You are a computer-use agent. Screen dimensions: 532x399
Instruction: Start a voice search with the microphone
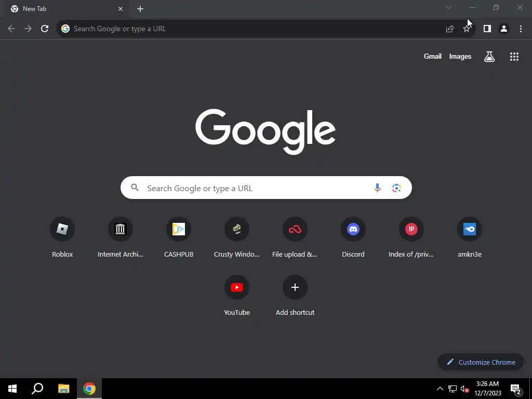[x=377, y=188]
